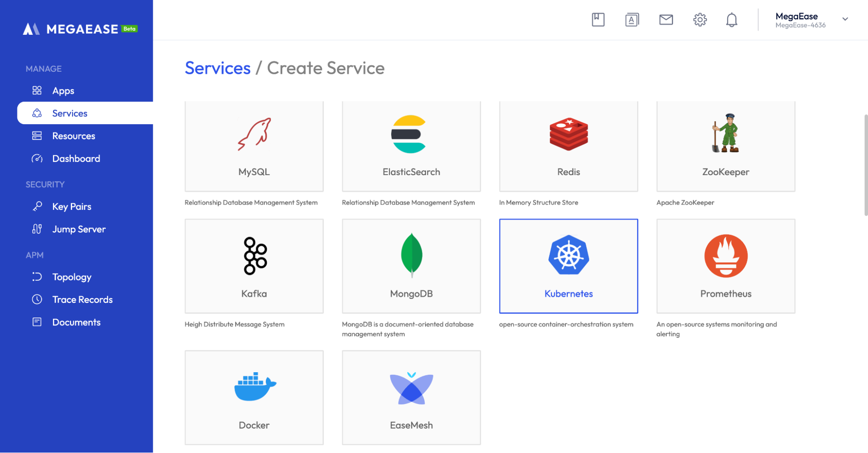
Task: Open the settings gear icon
Action: 700,19
